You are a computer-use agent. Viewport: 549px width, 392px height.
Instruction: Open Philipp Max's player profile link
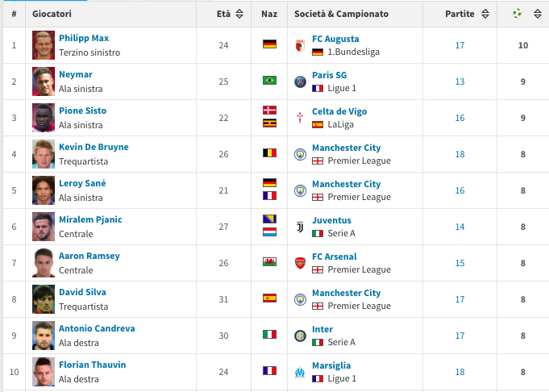tap(84, 38)
